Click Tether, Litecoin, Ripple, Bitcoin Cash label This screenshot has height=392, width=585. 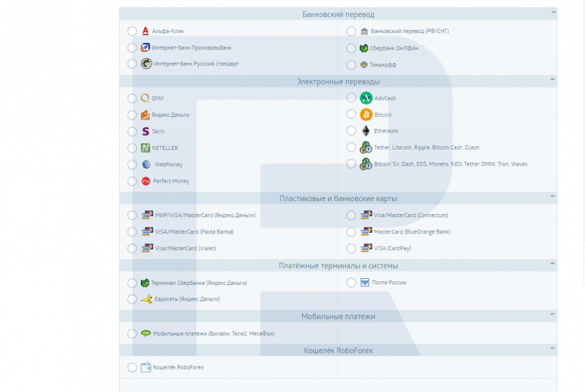click(426, 147)
